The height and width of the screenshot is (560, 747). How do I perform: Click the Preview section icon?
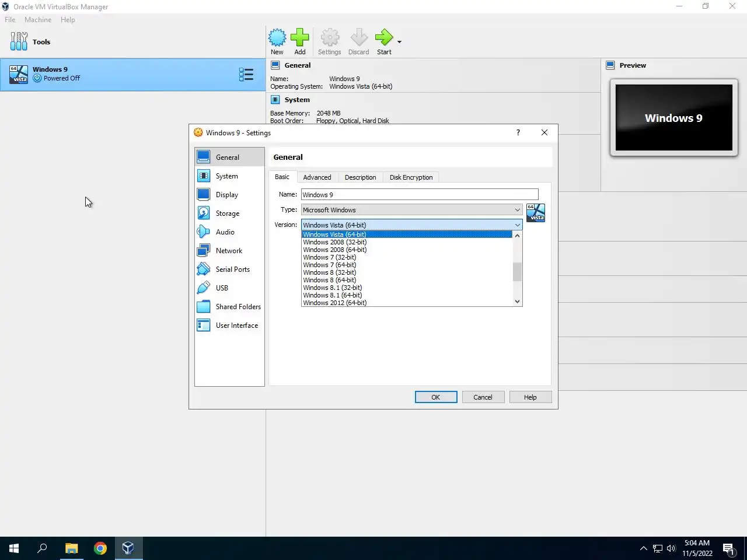[610, 65]
